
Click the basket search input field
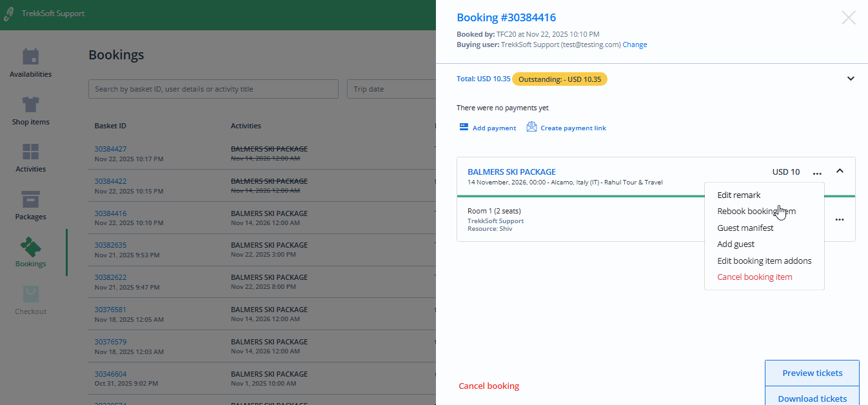click(x=213, y=88)
